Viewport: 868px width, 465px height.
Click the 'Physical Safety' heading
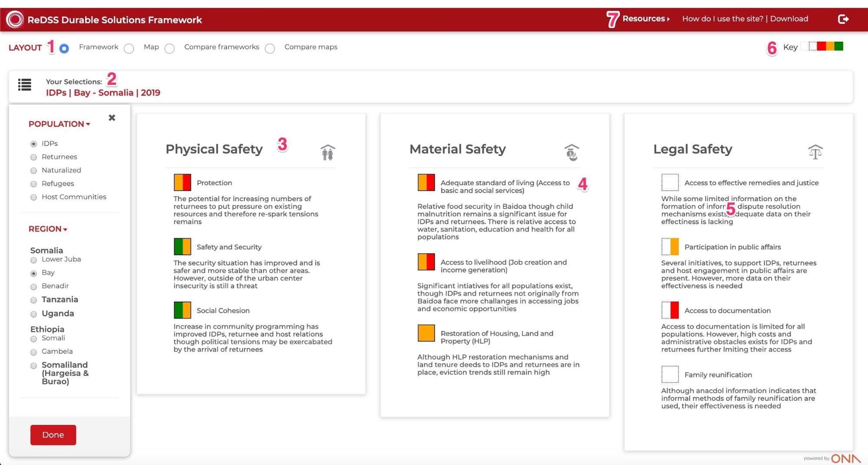pyautogui.click(x=214, y=149)
